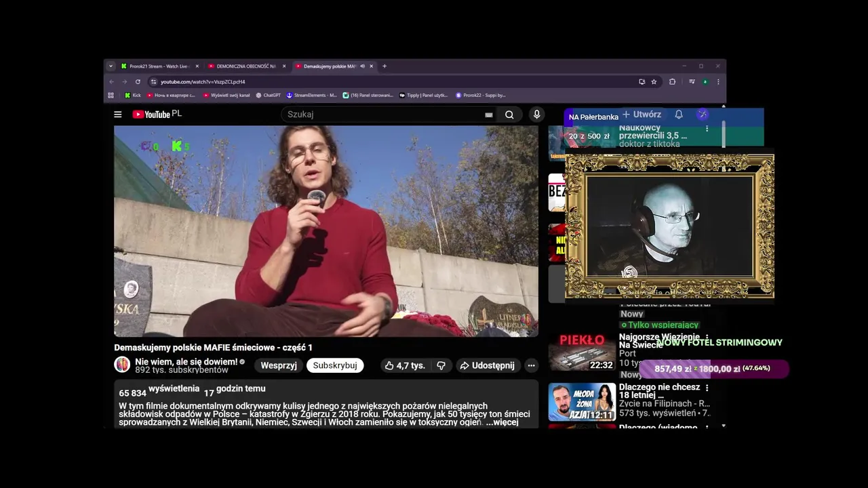Open the Nie wiem, ale się dowiem! channel name
The width and height of the screenshot is (868, 488).
tap(186, 362)
